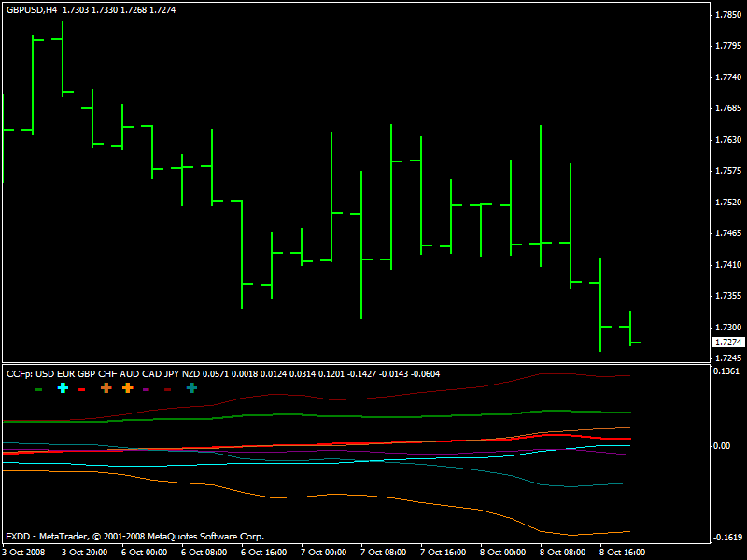This screenshot has height=560, width=747.
Task: Click the 1.7520 price scale label
Action: pyautogui.click(x=728, y=203)
